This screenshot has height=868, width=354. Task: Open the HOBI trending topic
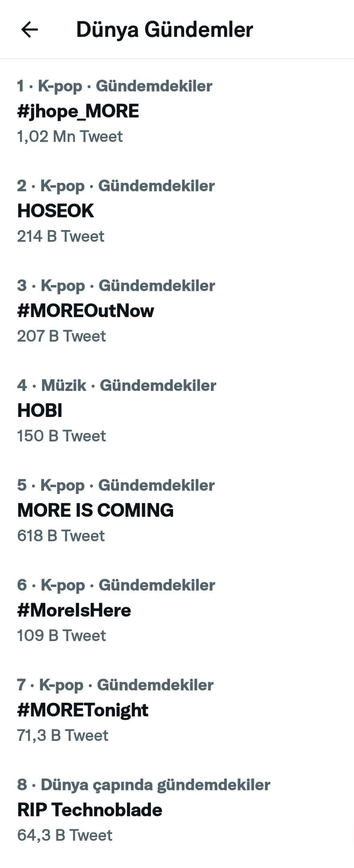point(40,411)
